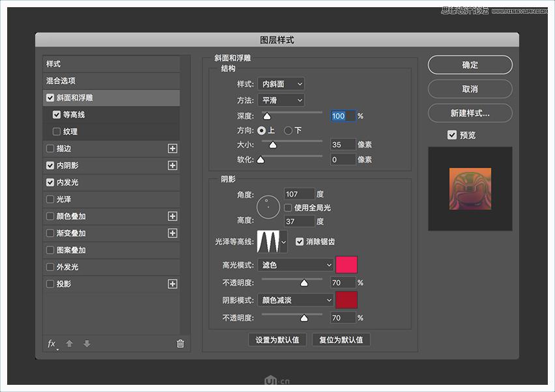Click the plus icon next to 描边
Screen dimensions: 555x392
point(173,148)
